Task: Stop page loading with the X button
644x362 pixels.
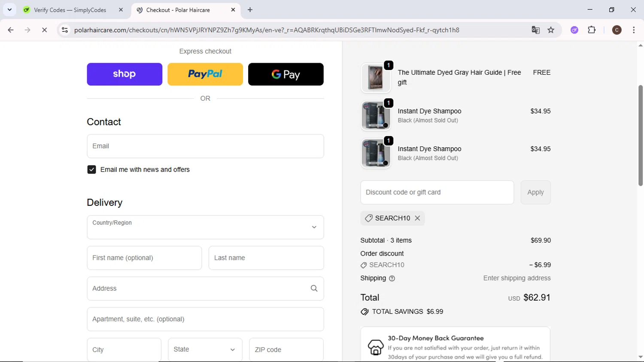Action: click(44, 30)
